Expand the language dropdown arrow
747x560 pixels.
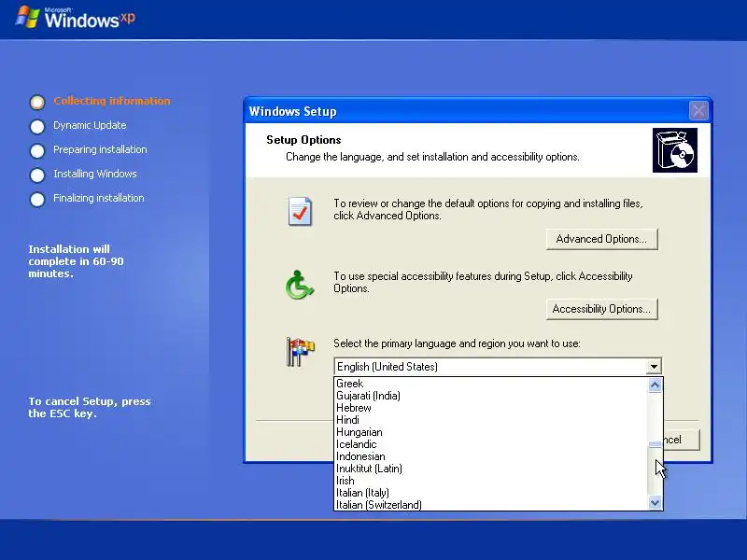pos(654,366)
